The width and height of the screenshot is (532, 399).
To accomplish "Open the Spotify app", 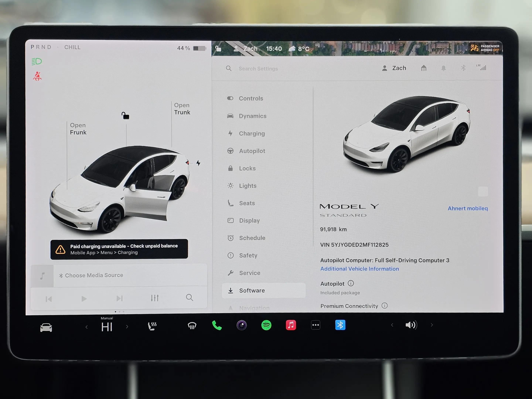I will [266, 325].
